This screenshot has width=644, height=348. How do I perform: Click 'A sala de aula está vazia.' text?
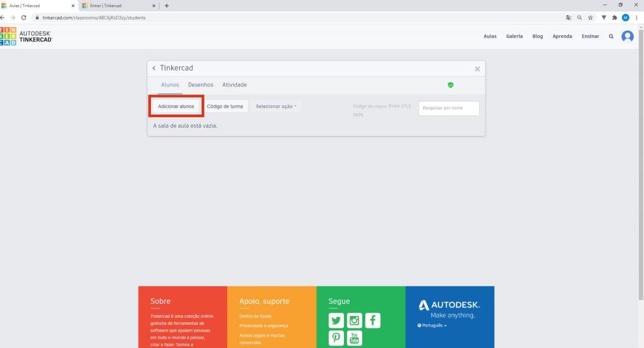[186, 126]
